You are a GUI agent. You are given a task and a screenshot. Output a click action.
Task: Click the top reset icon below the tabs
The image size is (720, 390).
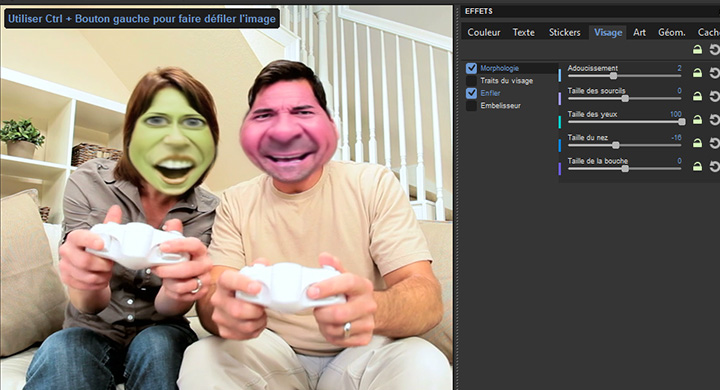[714, 50]
